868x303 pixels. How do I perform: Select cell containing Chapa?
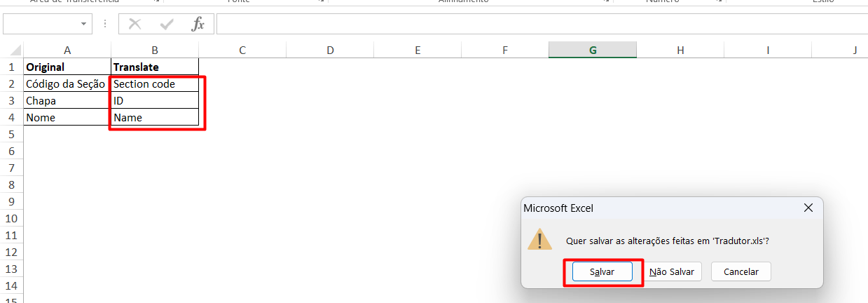point(67,100)
